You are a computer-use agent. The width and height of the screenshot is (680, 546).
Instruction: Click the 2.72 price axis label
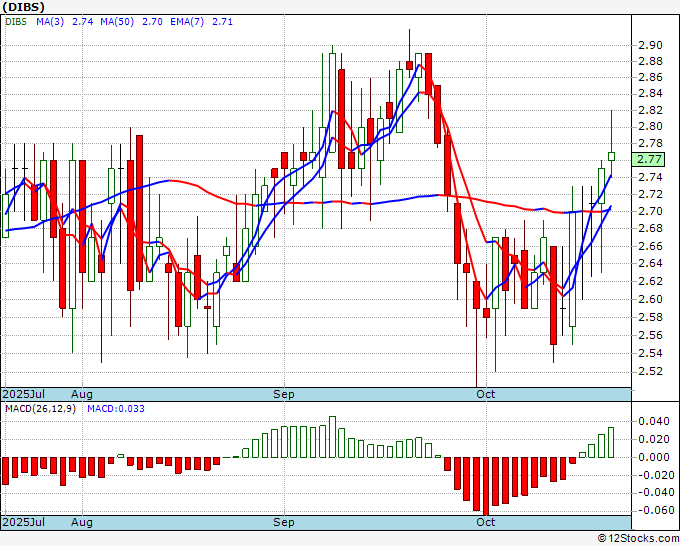point(651,194)
